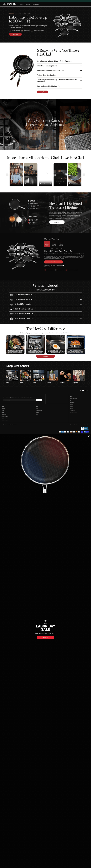Click info icon beside Free From Forever Chemicals
91x868 pixels.
63,265
